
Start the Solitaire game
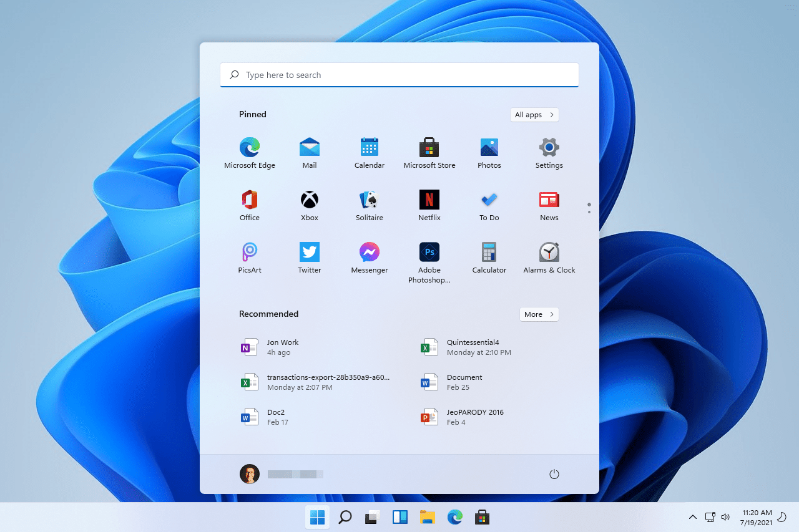pos(370,206)
